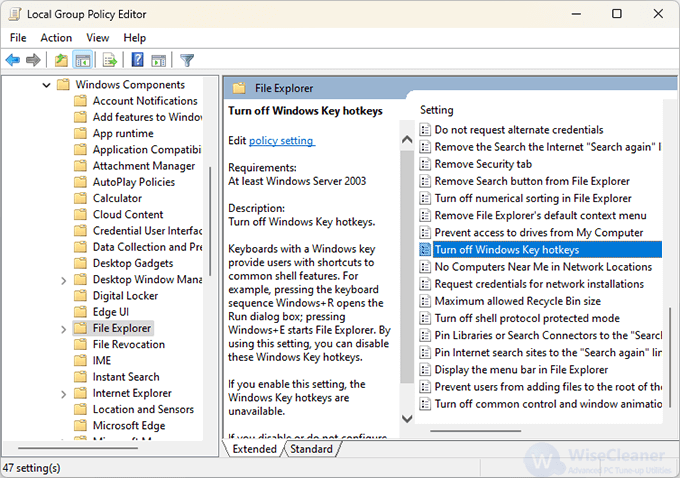Click folder icon next to Digital Locker
Viewport: 680px width, 478px height.
(x=80, y=296)
